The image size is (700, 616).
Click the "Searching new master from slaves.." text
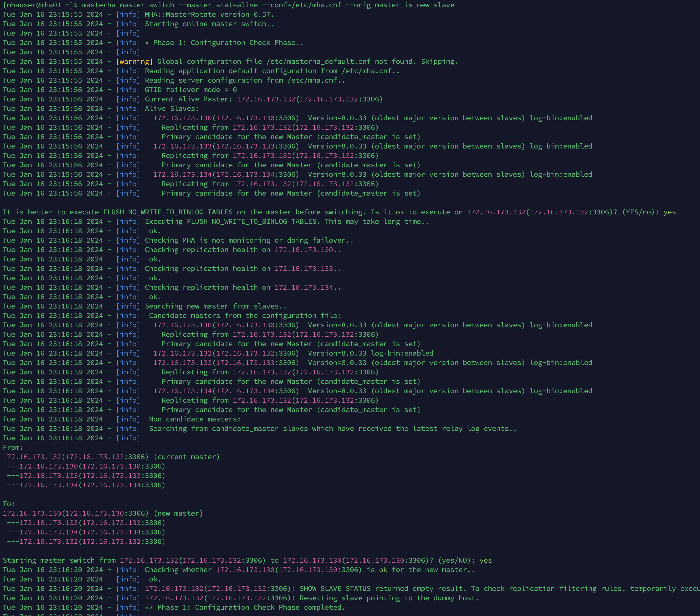215,306
